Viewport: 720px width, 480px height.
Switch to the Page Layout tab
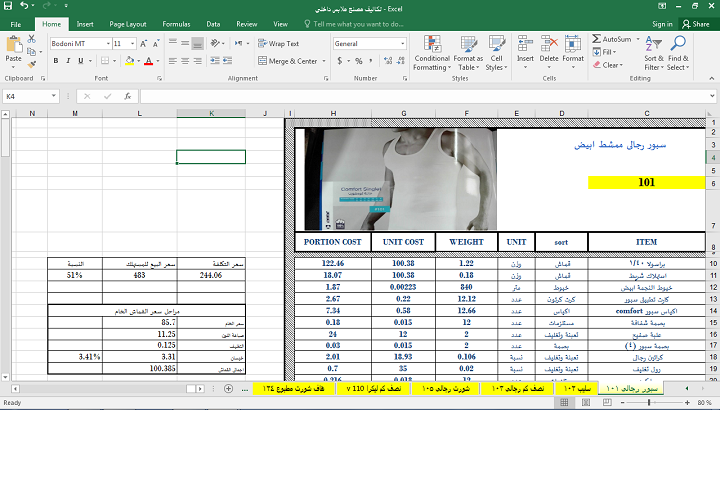coord(128,24)
